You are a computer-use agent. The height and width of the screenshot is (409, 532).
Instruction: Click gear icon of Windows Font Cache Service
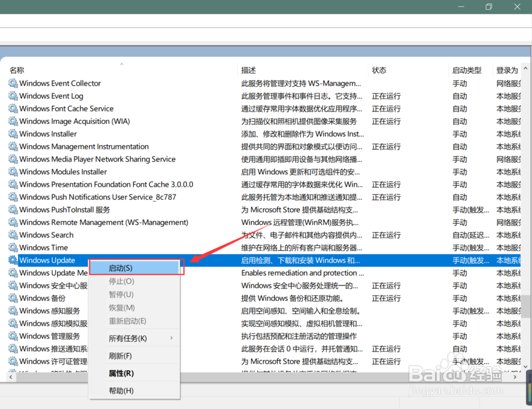(x=13, y=108)
